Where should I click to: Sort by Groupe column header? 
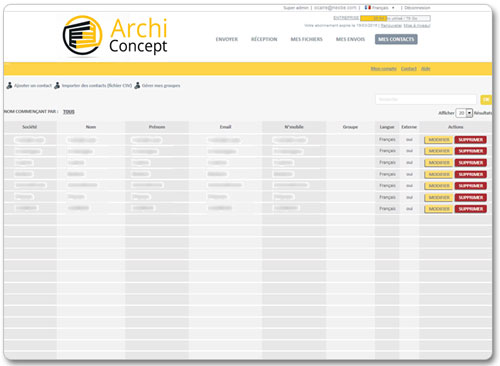(x=350, y=127)
